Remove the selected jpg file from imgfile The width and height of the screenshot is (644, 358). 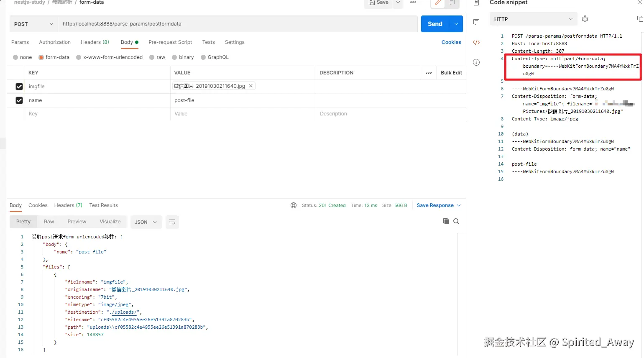250,86
